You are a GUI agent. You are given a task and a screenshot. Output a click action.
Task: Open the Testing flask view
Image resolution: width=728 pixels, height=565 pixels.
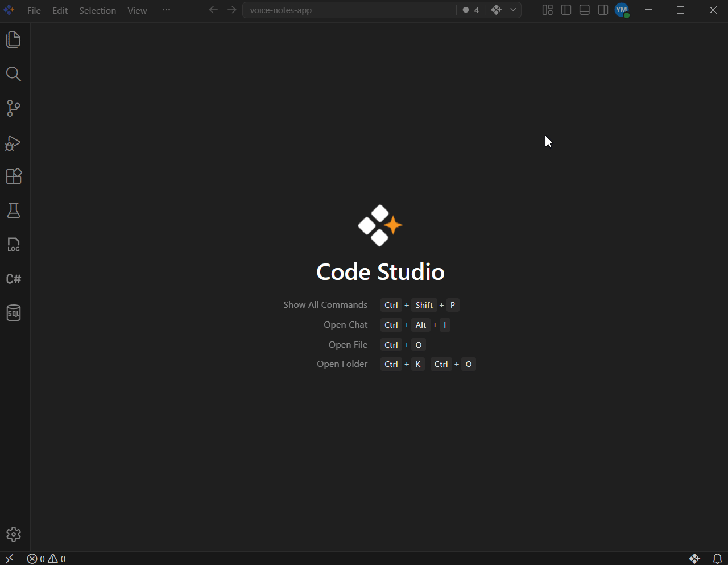(14, 211)
